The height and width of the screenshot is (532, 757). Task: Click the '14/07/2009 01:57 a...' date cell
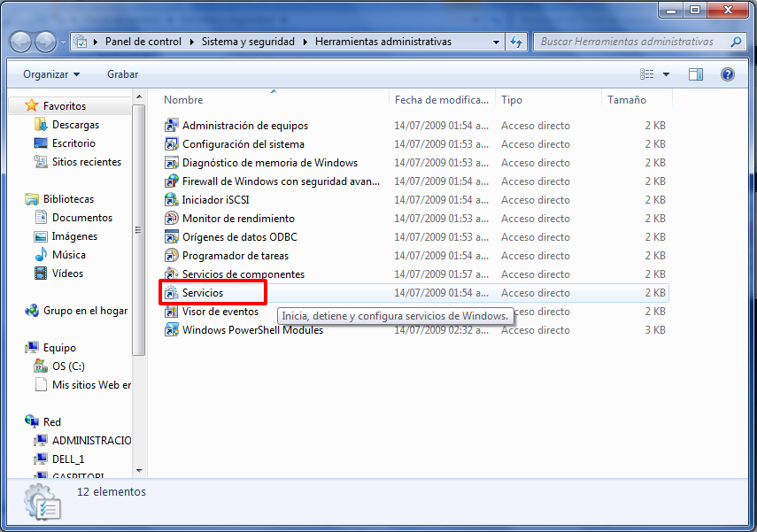tap(441, 274)
